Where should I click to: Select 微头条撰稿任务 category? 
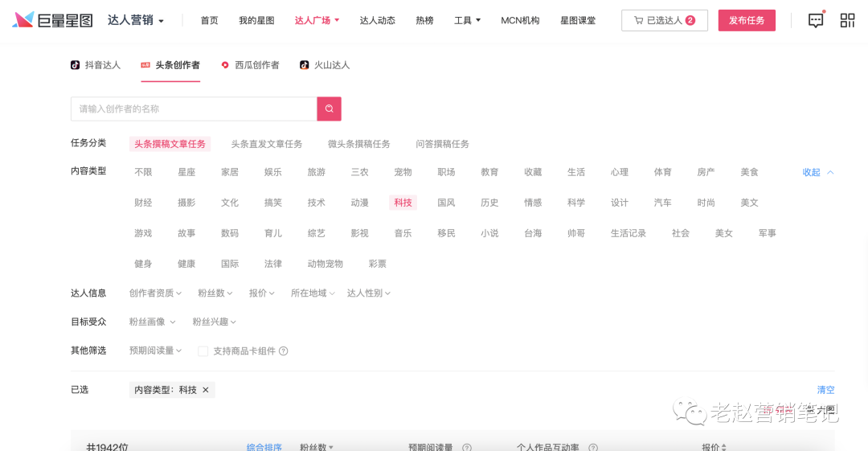coord(358,144)
